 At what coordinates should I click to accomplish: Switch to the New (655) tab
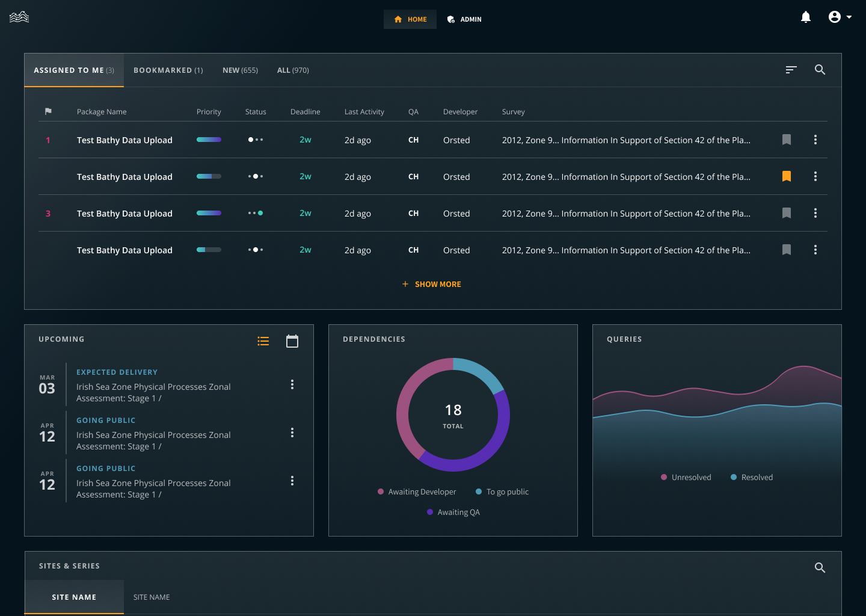[240, 70]
